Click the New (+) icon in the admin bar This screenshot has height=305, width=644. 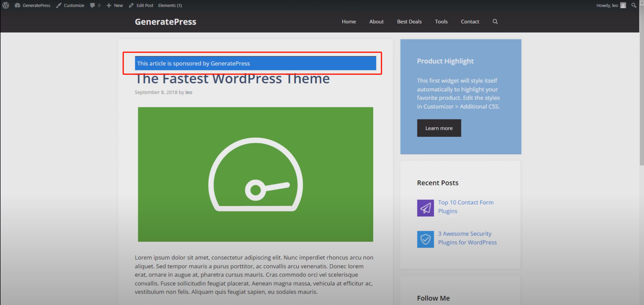109,5
